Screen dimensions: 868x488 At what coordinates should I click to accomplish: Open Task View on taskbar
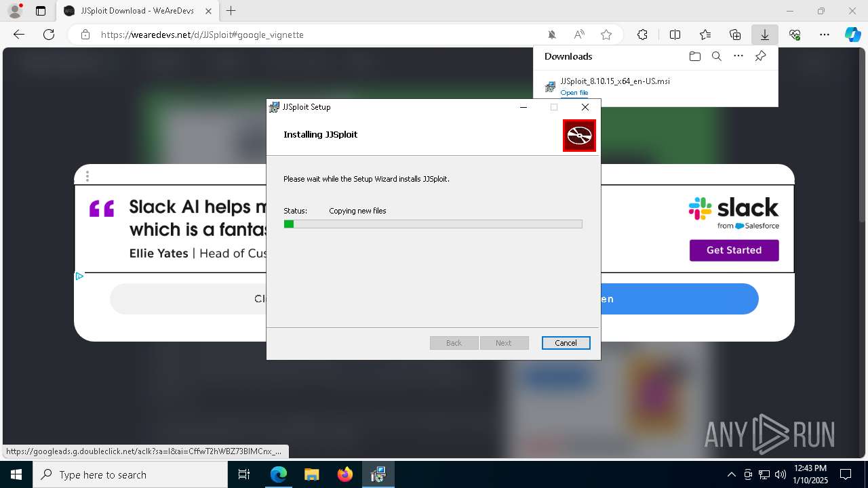point(244,474)
